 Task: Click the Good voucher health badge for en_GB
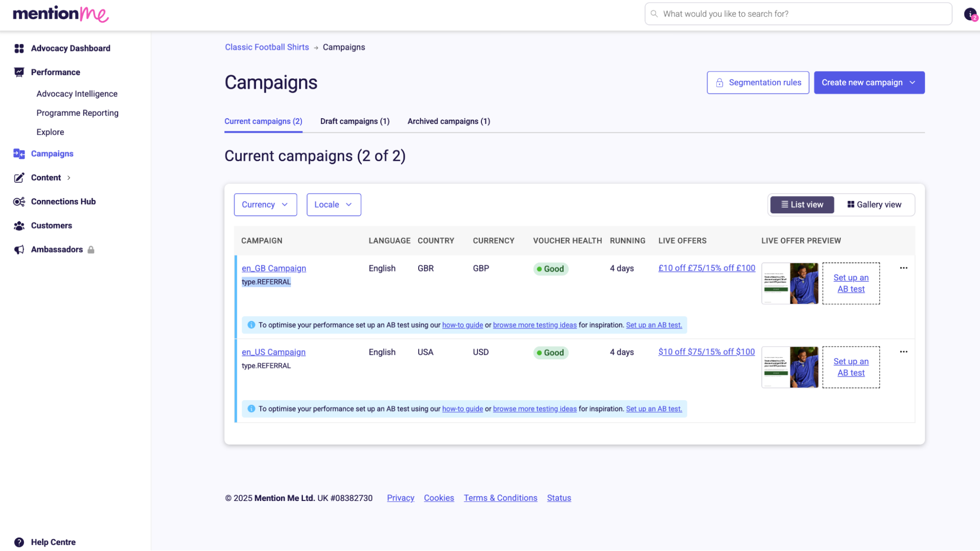[x=550, y=269]
